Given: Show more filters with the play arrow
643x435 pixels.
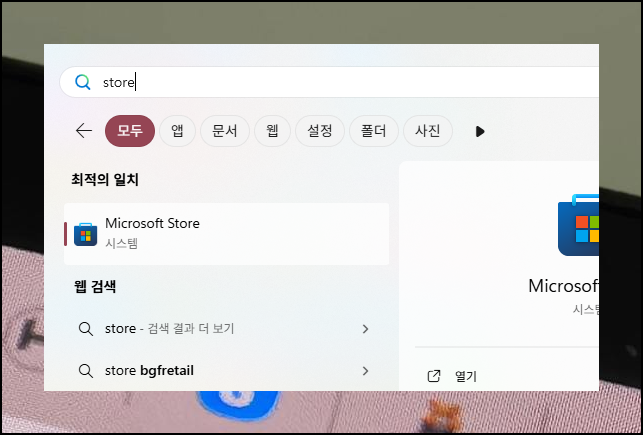Looking at the screenshot, I should 480,132.
